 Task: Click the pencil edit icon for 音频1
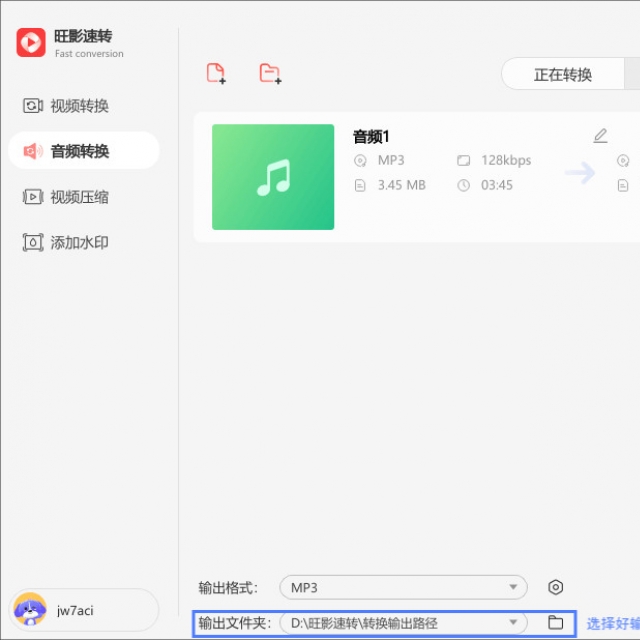600,136
